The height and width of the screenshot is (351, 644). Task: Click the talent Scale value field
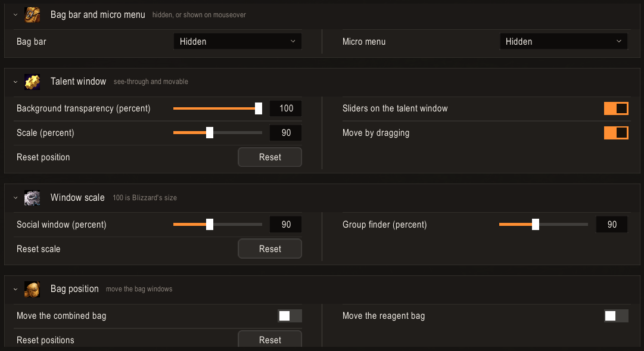pyautogui.click(x=286, y=133)
